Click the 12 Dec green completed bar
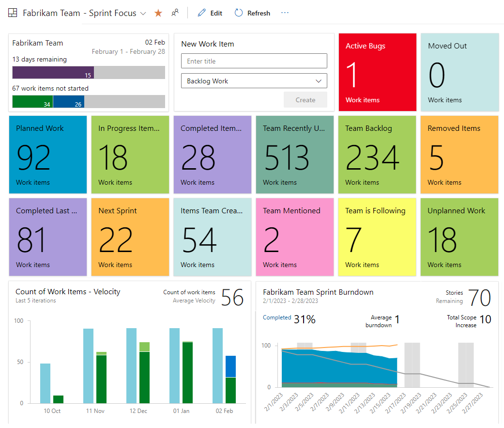The width and height of the screenshot is (504, 428). 144,378
